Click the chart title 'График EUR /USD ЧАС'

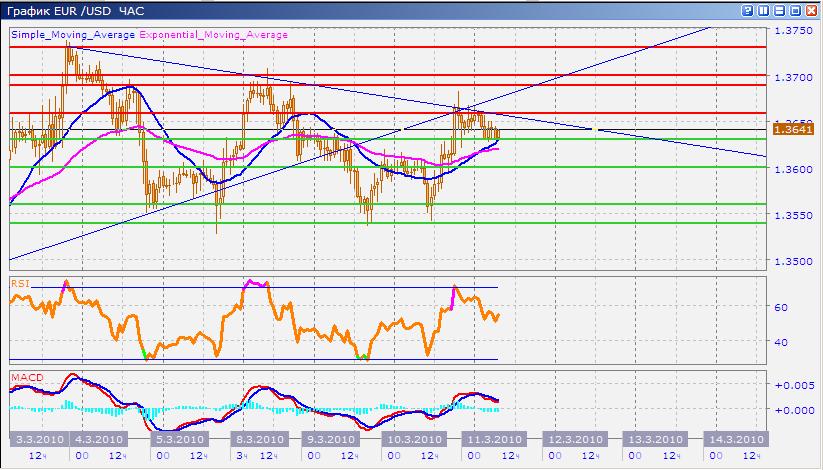[75, 10]
